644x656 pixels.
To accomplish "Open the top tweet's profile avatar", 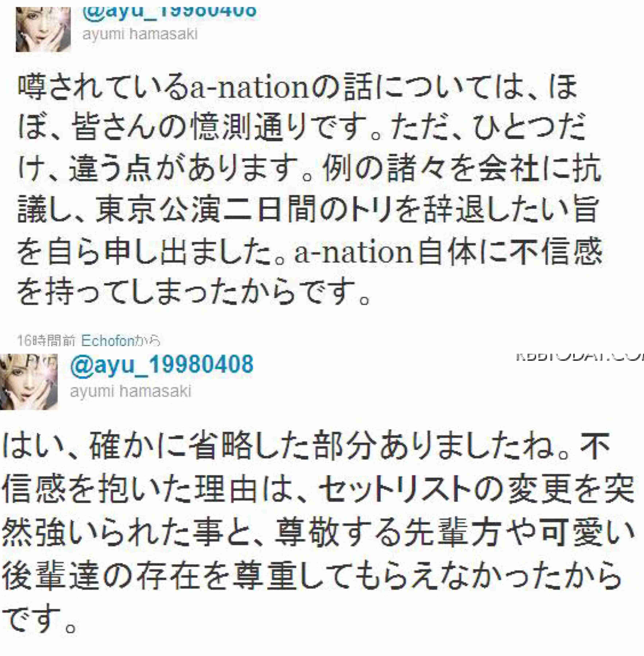I will pos(43,30).
